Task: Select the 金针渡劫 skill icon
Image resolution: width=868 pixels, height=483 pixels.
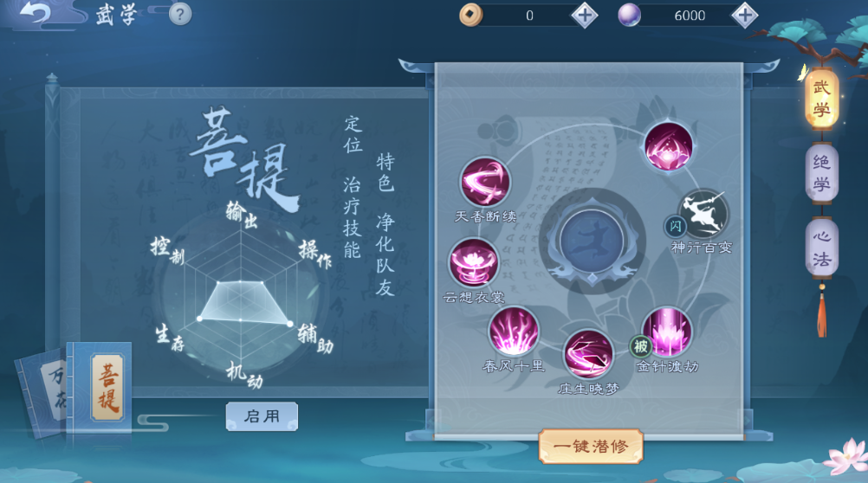Action: 666,332
